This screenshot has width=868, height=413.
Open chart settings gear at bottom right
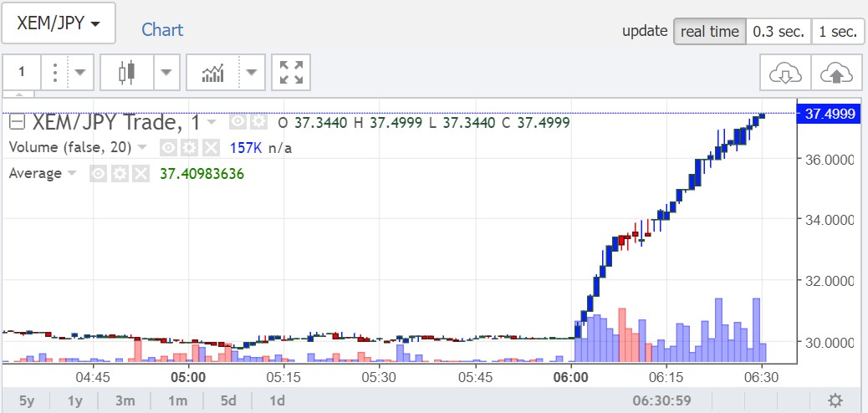point(835,400)
